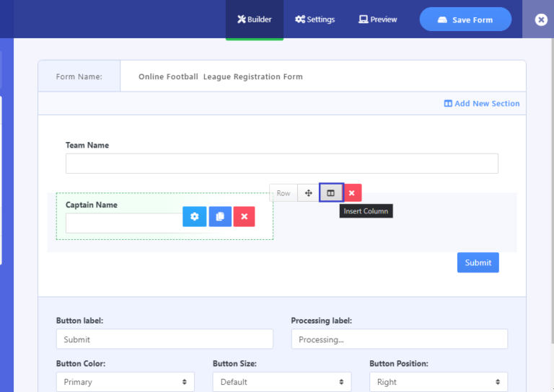Click the Captain Name label
This screenshot has height=392, width=554.
(92, 205)
